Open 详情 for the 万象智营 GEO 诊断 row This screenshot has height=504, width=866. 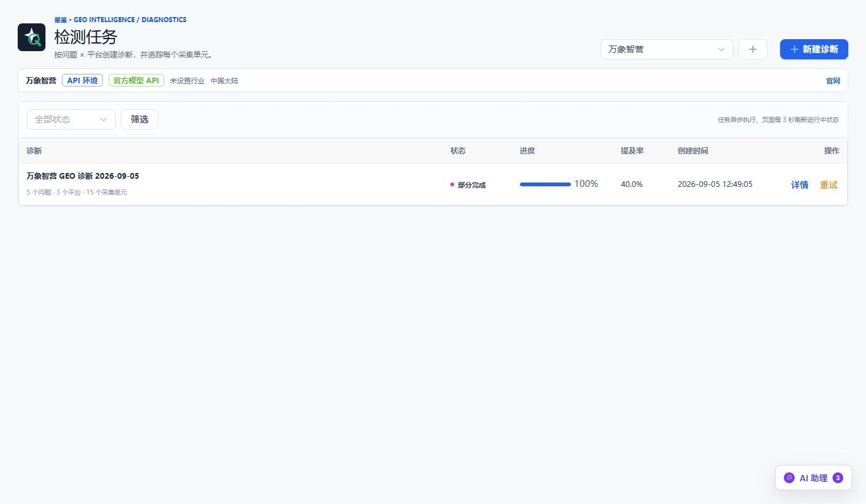click(x=800, y=185)
